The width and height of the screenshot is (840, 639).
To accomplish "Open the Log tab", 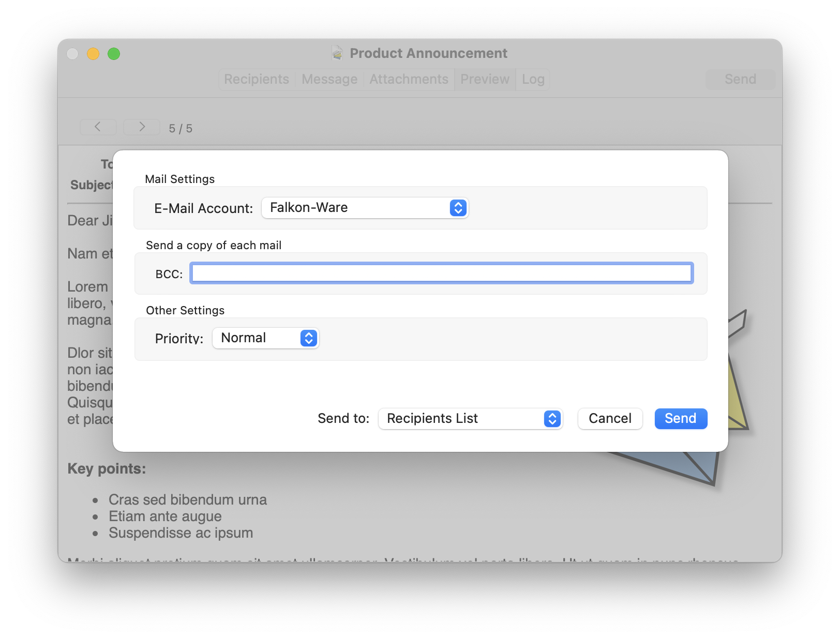I will [533, 79].
